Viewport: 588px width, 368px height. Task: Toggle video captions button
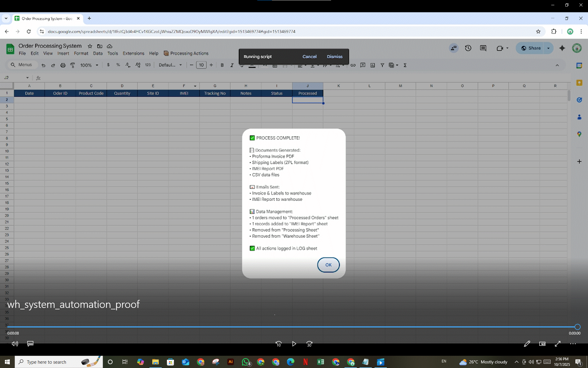tap(30, 344)
